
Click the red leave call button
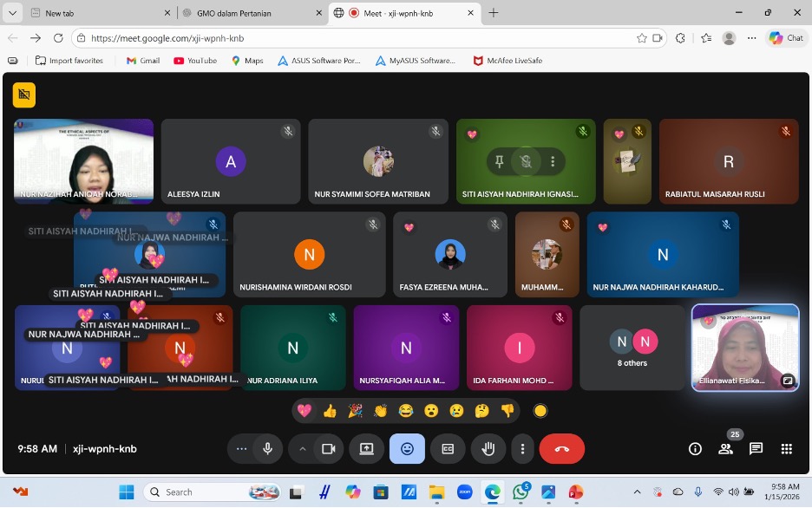(x=561, y=449)
